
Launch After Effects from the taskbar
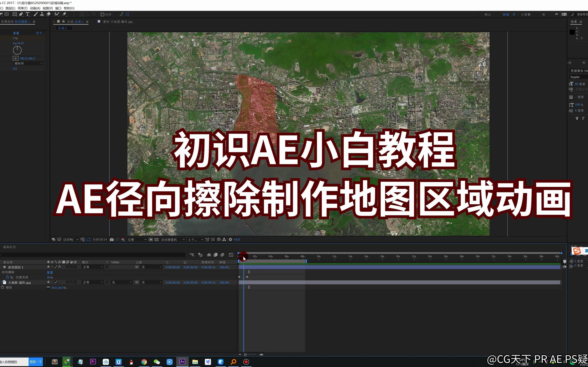coord(183,362)
